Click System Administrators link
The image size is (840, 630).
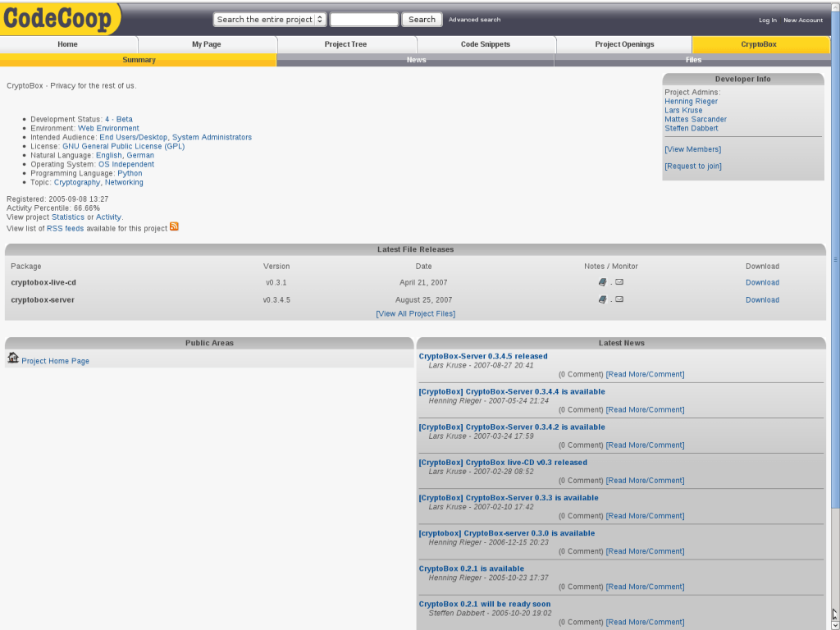coord(212,138)
